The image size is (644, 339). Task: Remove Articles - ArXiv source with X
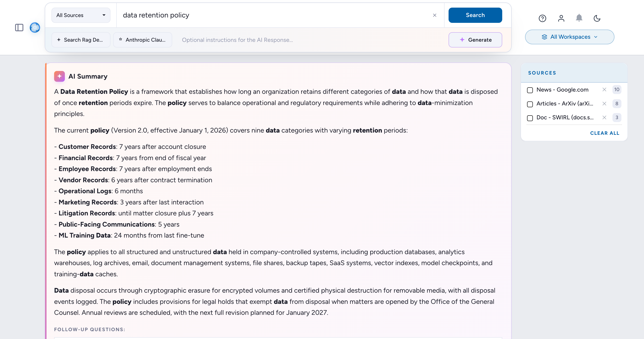coord(604,104)
